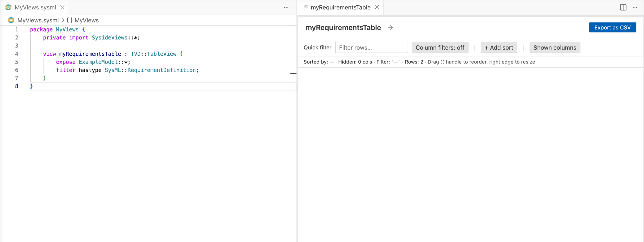Click the Quick filter label
644x242 pixels.
point(318,48)
